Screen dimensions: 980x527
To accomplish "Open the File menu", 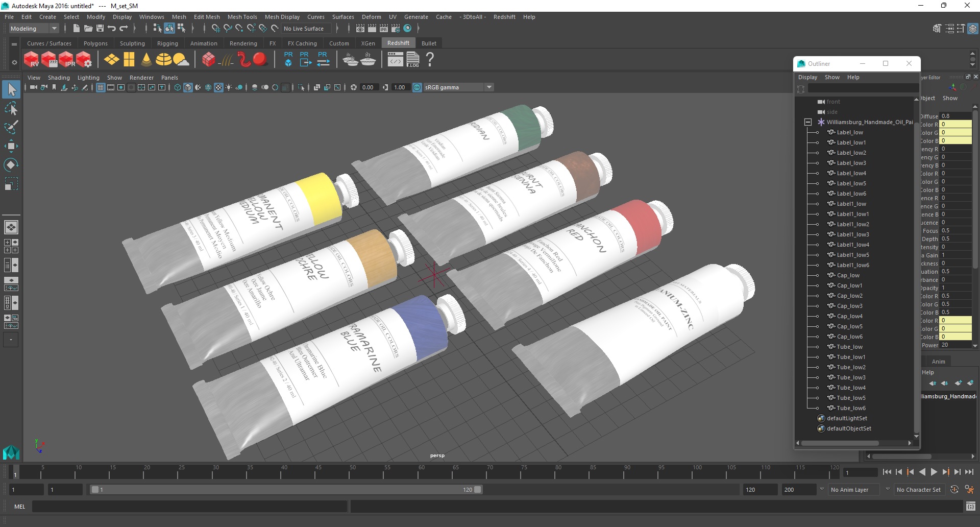I will pyautogui.click(x=9, y=17).
